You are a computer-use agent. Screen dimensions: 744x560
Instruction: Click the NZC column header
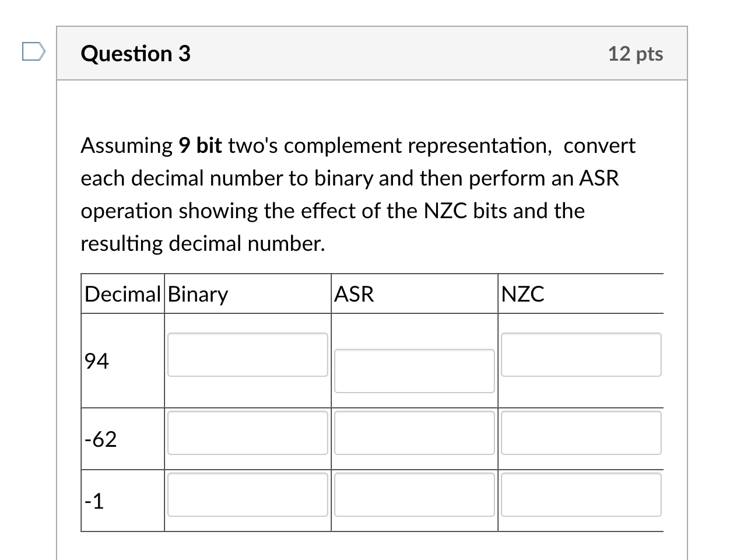522,294
